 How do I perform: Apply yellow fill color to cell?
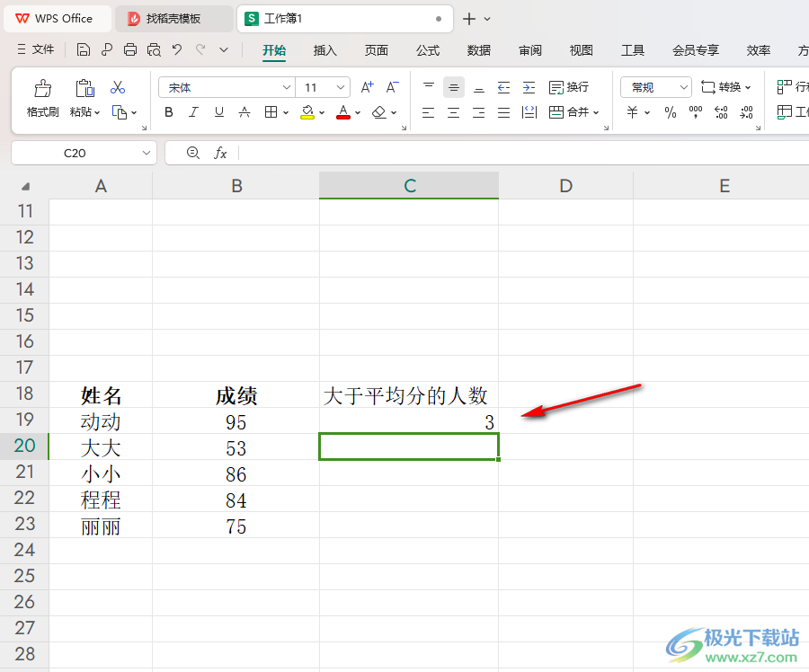[x=307, y=112]
